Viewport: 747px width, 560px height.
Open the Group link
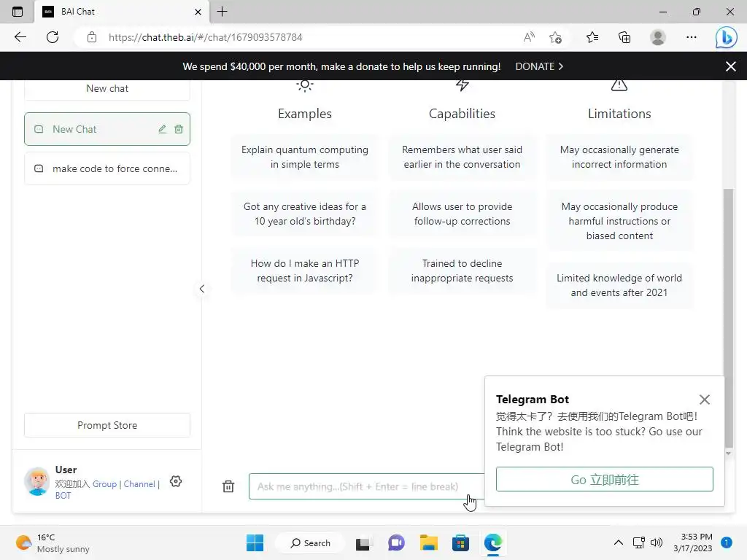(x=104, y=484)
